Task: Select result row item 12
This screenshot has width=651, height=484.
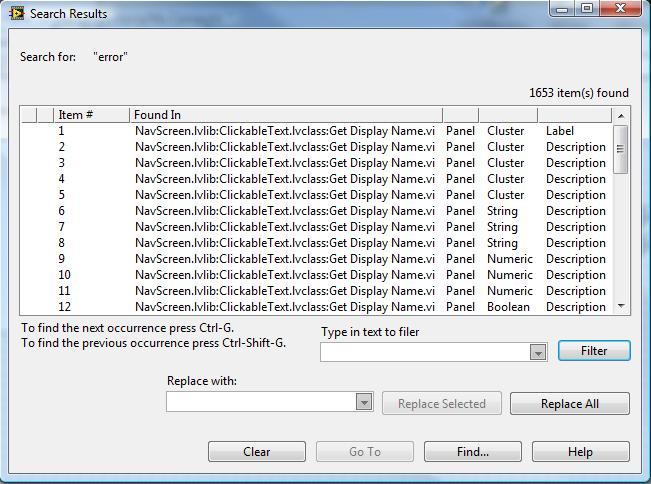Action: point(316,307)
